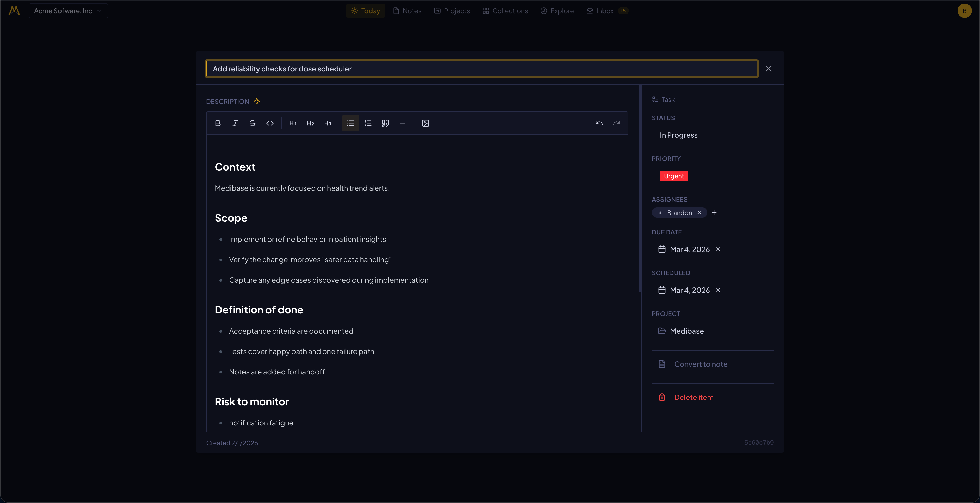980x503 pixels.
Task: Apply Heading 2 to selected text
Action: point(310,123)
